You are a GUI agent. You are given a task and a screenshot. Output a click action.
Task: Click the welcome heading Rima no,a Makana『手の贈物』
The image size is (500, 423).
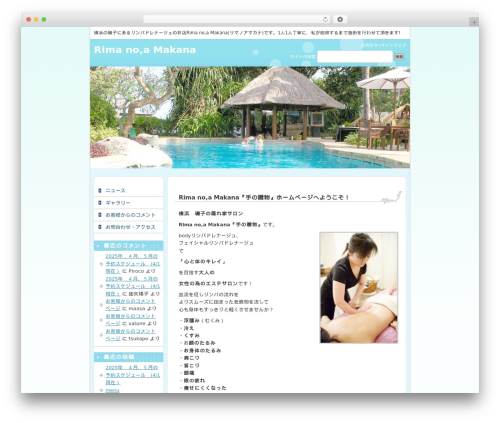click(x=263, y=197)
